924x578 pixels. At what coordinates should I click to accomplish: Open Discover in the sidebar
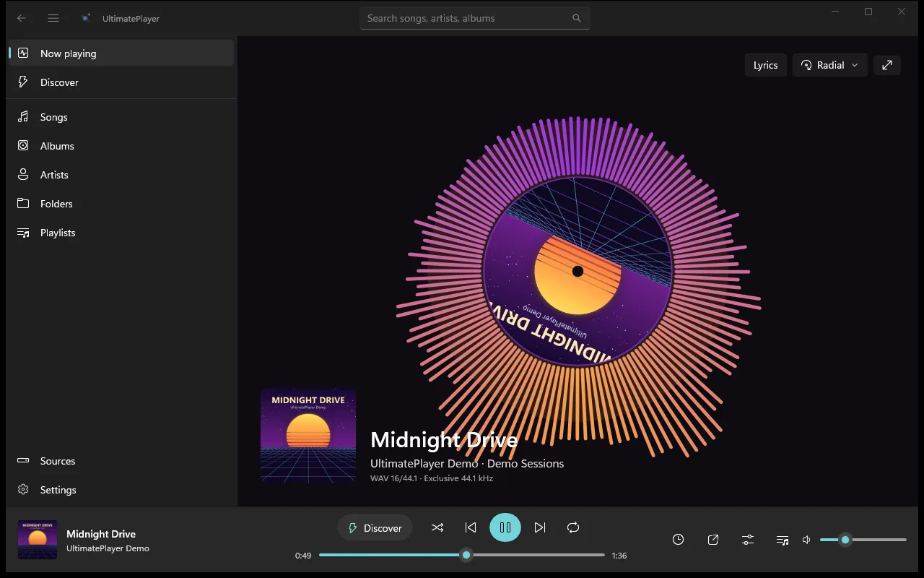tap(121, 82)
